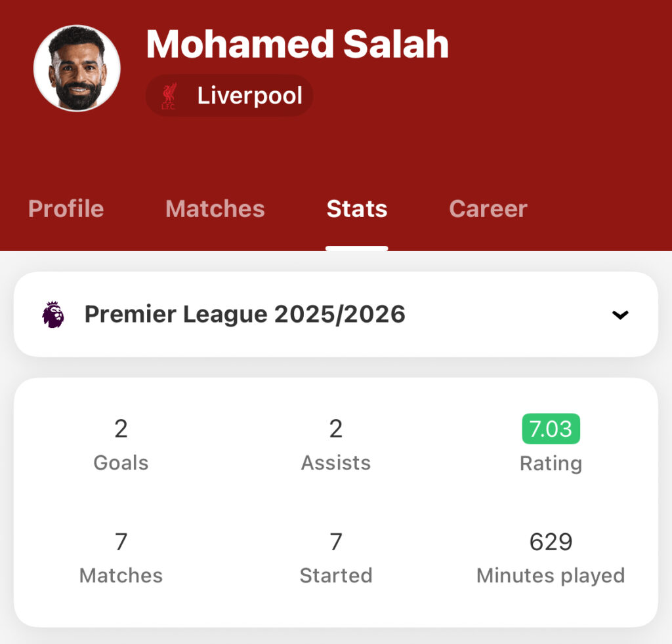
Task: Click the Mohamed Salah name heading
Action: click(297, 44)
